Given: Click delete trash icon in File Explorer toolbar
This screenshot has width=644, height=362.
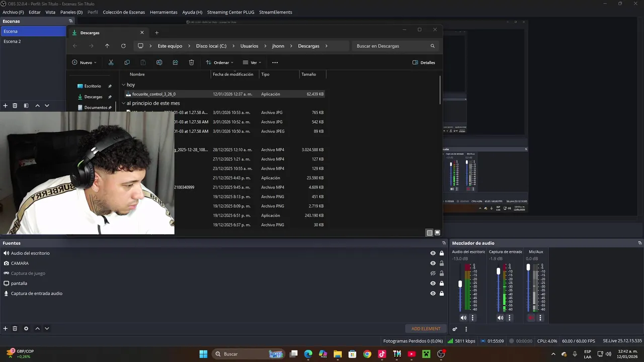Looking at the screenshot, I should (191, 62).
